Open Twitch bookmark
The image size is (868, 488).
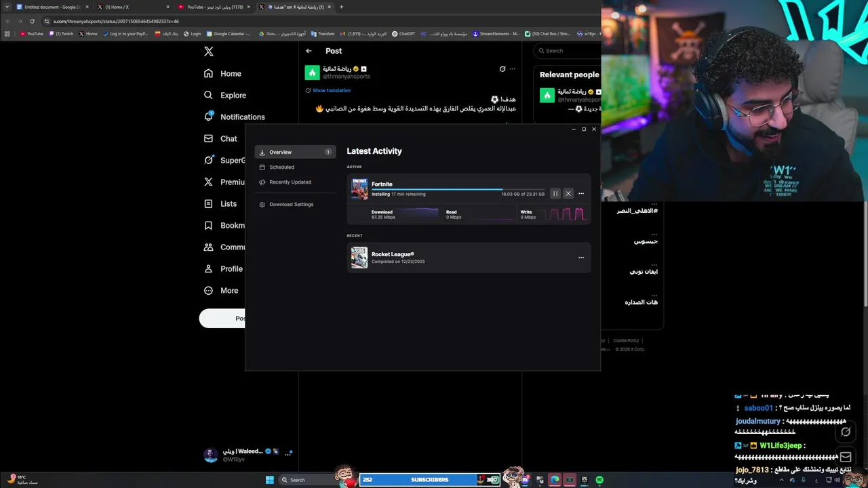[61, 33]
